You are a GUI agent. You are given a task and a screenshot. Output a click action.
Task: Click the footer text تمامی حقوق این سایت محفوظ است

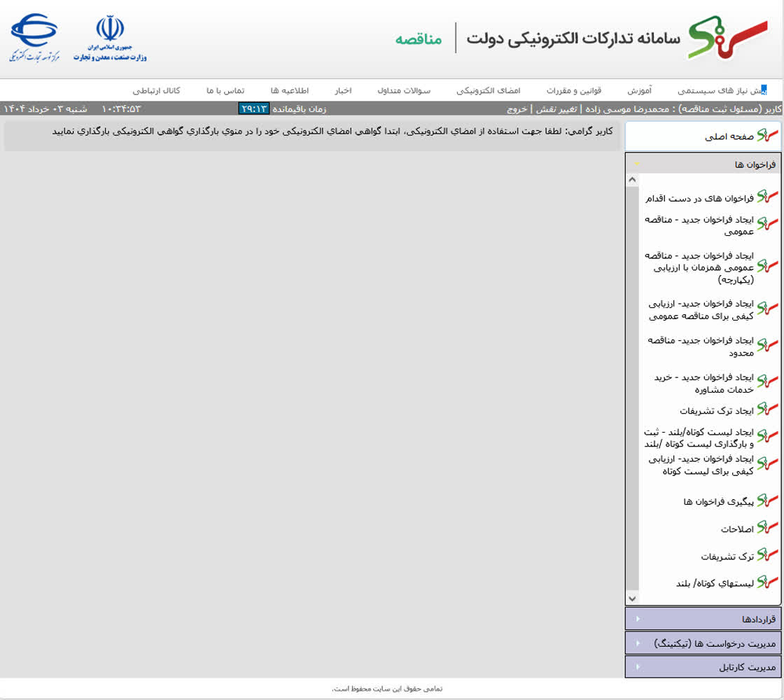(x=387, y=689)
